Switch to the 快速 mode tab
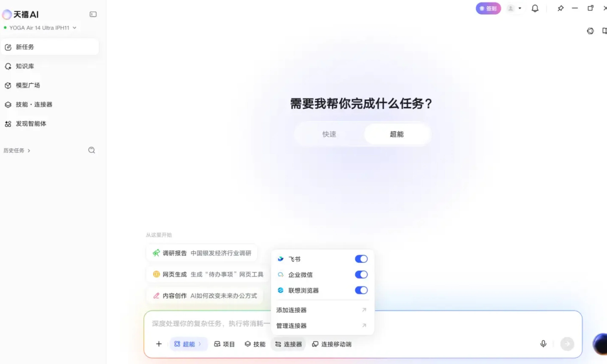607x364 pixels. tap(329, 134)
